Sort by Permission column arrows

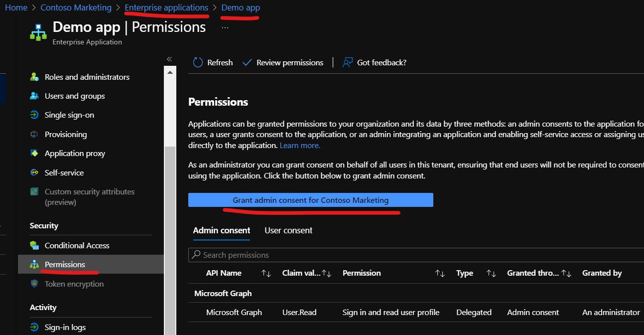pyautogui.click(x=440, y=273)
